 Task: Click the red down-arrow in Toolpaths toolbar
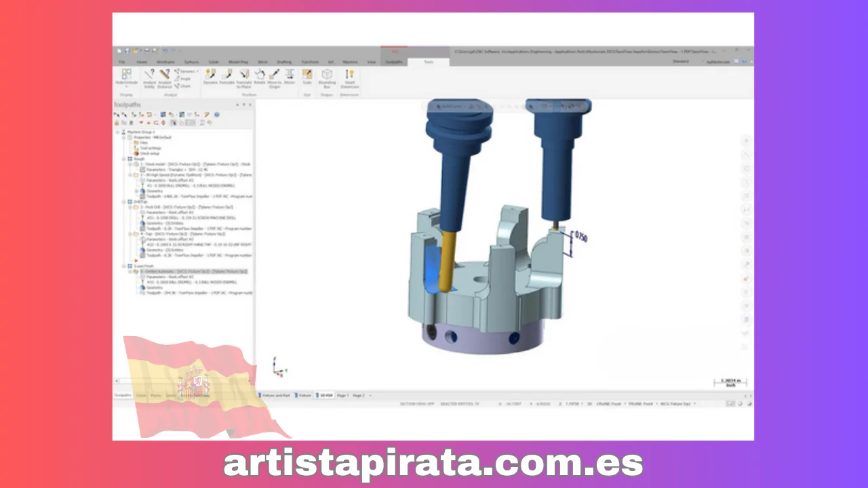141,123
